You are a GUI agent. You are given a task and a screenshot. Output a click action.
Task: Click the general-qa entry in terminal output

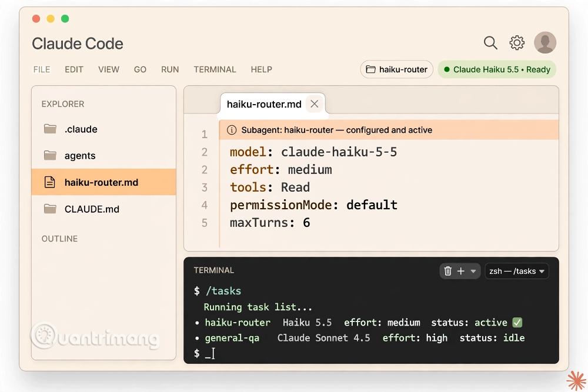(x=360, y=338)
